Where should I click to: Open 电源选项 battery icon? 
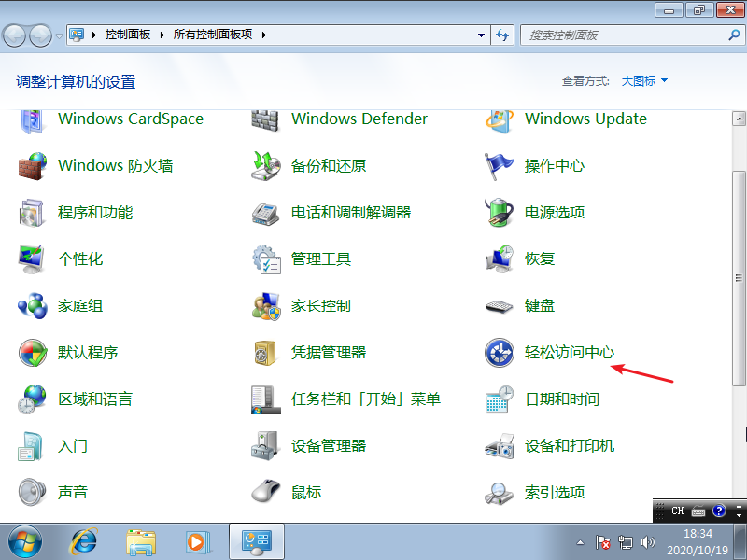(500, 213)
